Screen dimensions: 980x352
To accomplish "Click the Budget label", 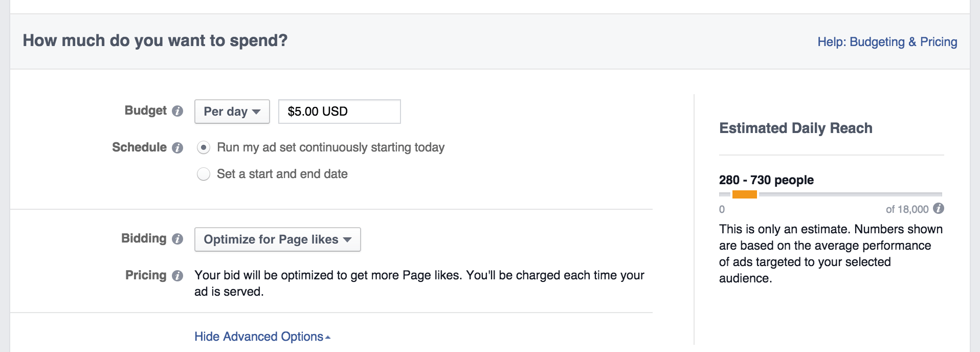I will point(146,111).
